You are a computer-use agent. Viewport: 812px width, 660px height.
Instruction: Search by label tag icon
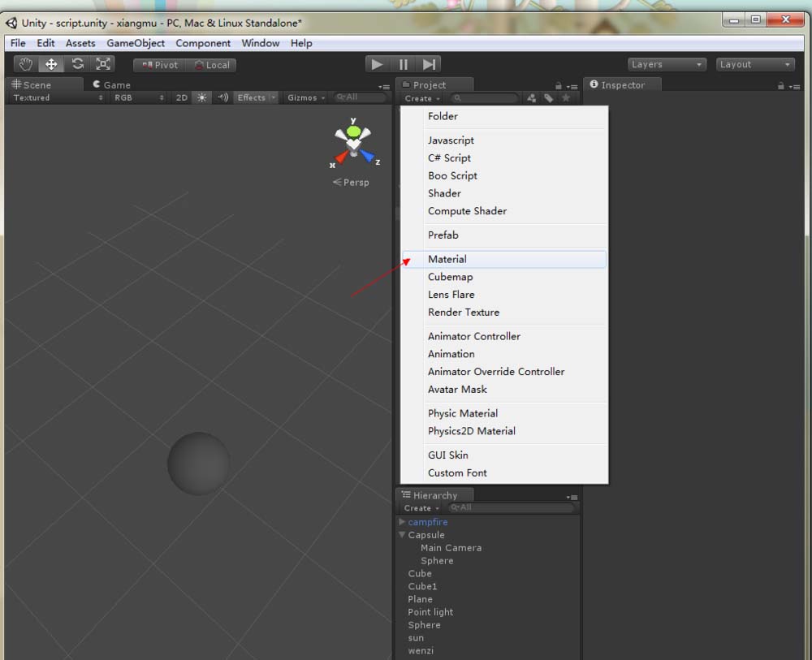549,98
